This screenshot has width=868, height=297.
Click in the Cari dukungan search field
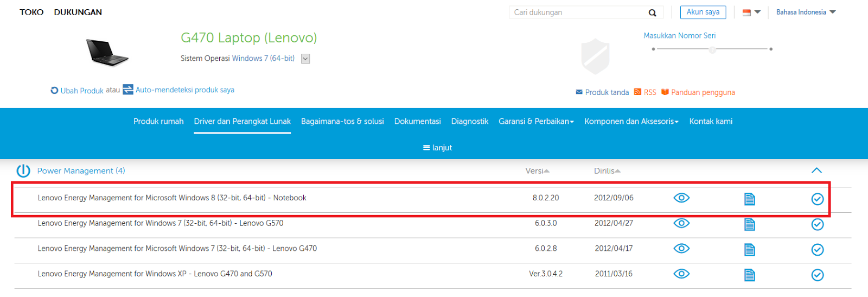(578, 12)
